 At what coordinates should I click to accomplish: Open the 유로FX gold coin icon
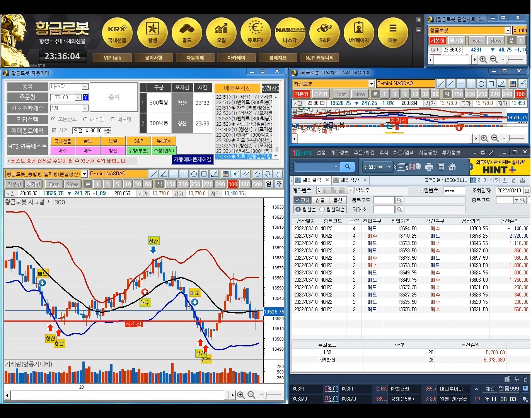point(256,33)
